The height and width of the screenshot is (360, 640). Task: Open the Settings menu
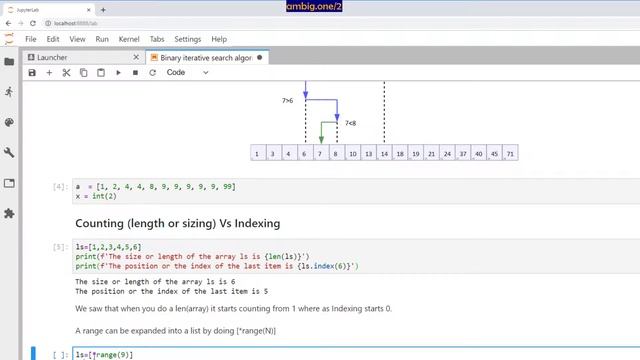pyautogui.click(x=188, y=39)
